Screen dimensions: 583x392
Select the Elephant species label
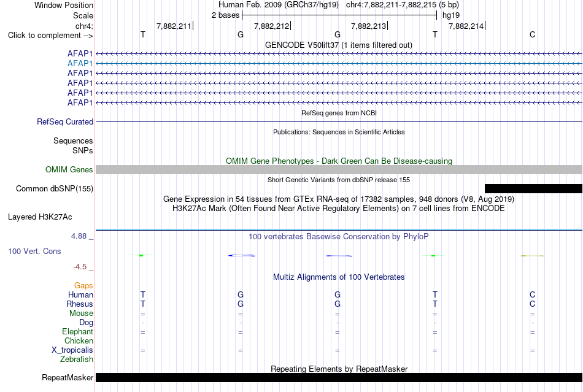[x=78, y=331]
